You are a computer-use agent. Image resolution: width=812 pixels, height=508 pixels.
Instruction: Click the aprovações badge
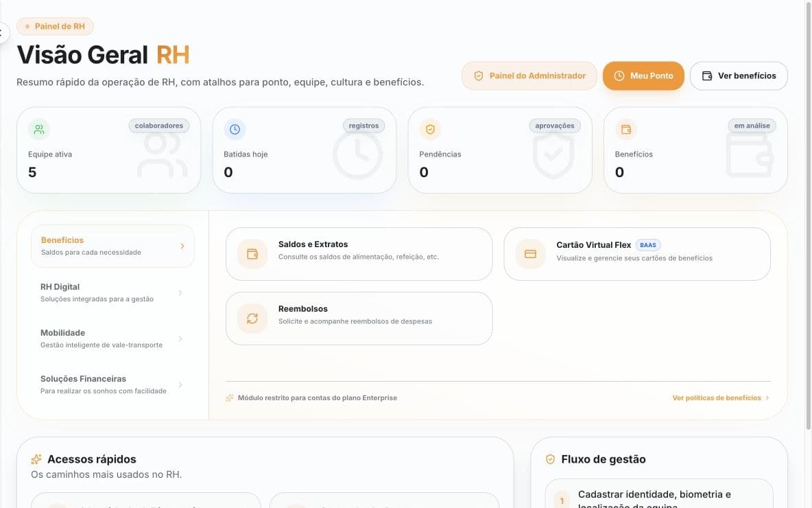(555, 126)
